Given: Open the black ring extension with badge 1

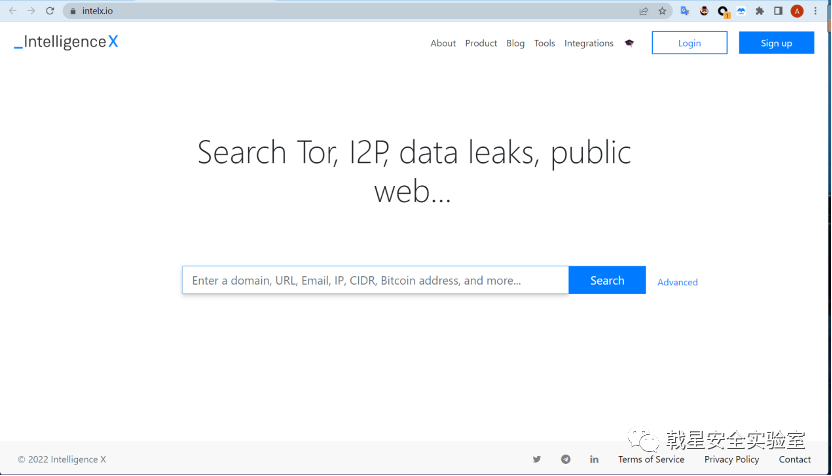Looking at the screenshot, I should coord(723,12).
